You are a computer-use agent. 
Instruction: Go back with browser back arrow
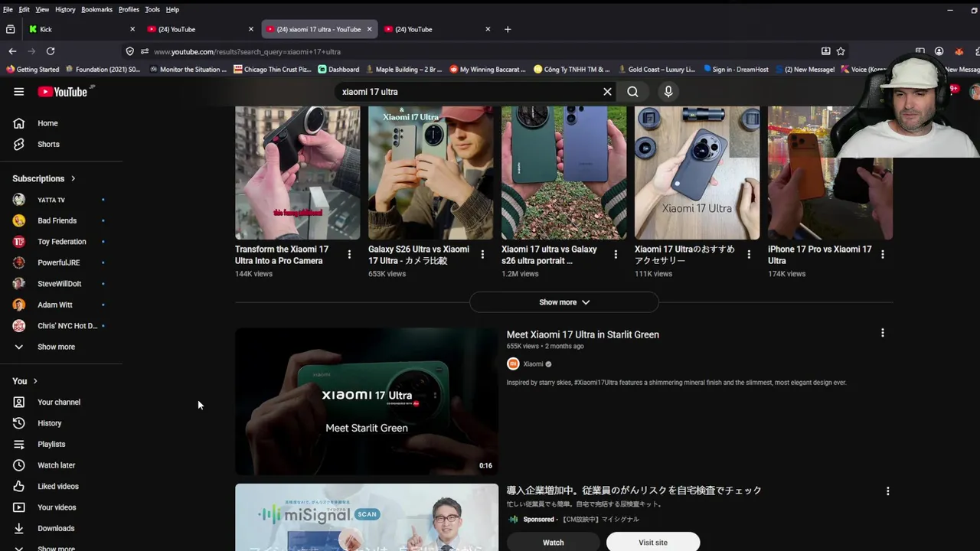click(x=12, y=51)
